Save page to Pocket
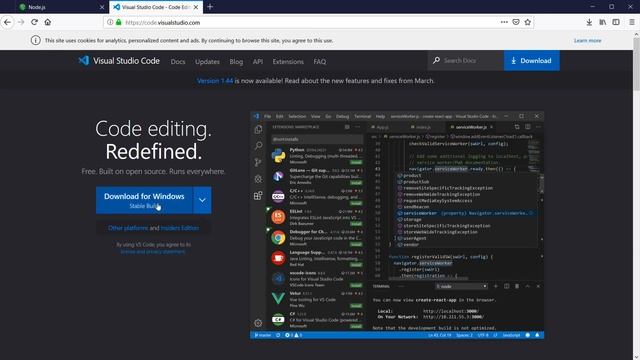The height and width of the screenshot is (360, 640). click(x=516, y=22)
